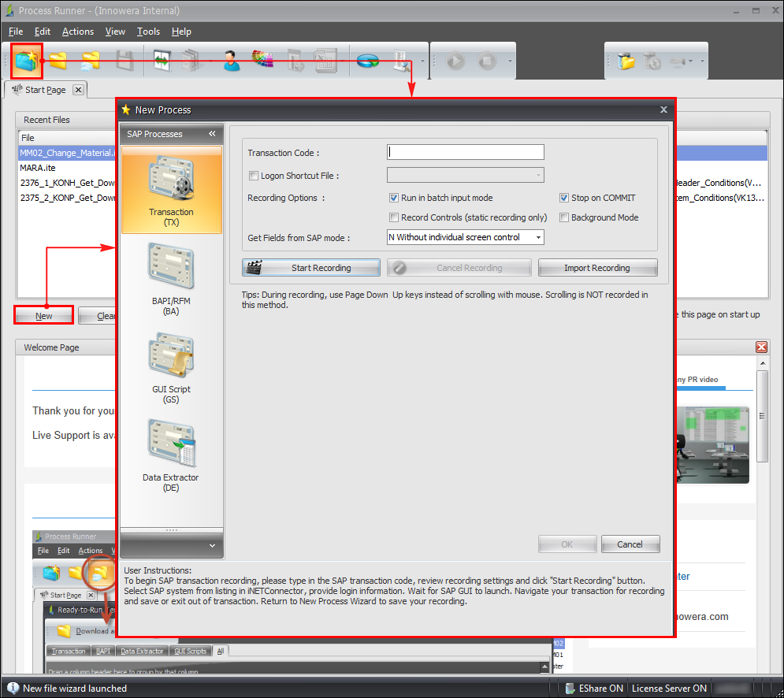The height and width of the screenshot is (698, 784).
Task: Open the Help menu
Action: pyautogui.click(x=181, y=32)
